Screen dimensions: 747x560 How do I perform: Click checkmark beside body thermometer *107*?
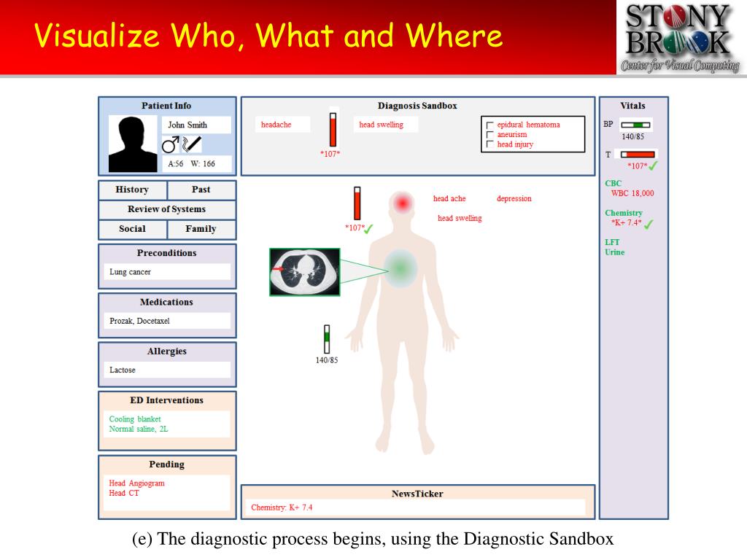click(x=368, y=229)
